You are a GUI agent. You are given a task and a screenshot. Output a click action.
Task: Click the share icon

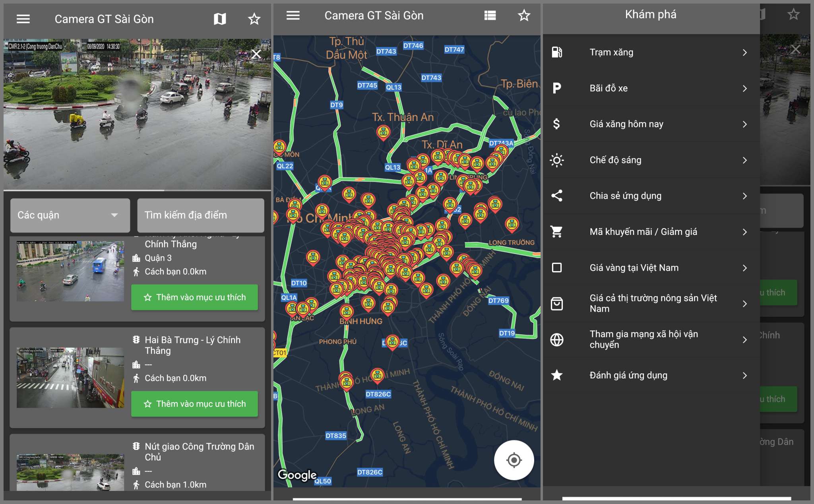pyautogui.click(x=557, y=196)
